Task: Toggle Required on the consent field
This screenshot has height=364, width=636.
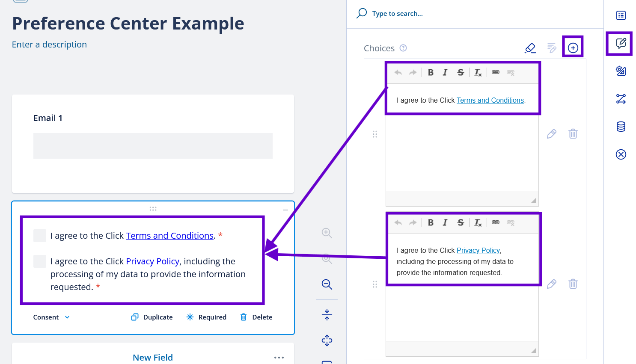Action: pyautogui.click(x=206, y=317)
